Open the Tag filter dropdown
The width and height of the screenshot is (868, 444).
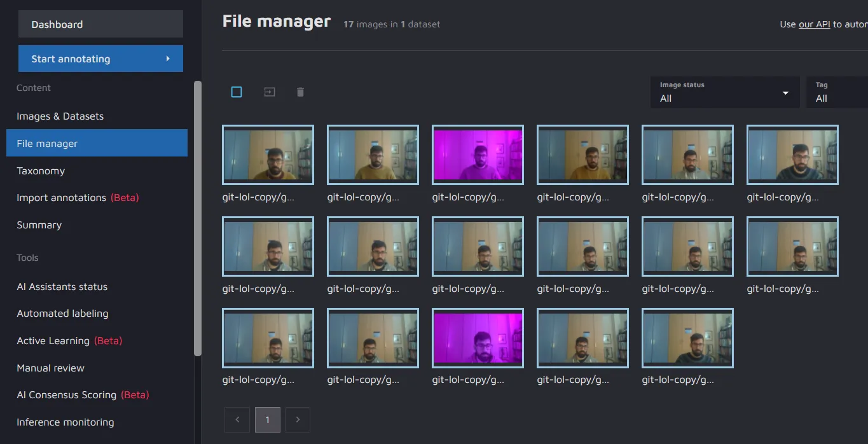pos(836,92)
